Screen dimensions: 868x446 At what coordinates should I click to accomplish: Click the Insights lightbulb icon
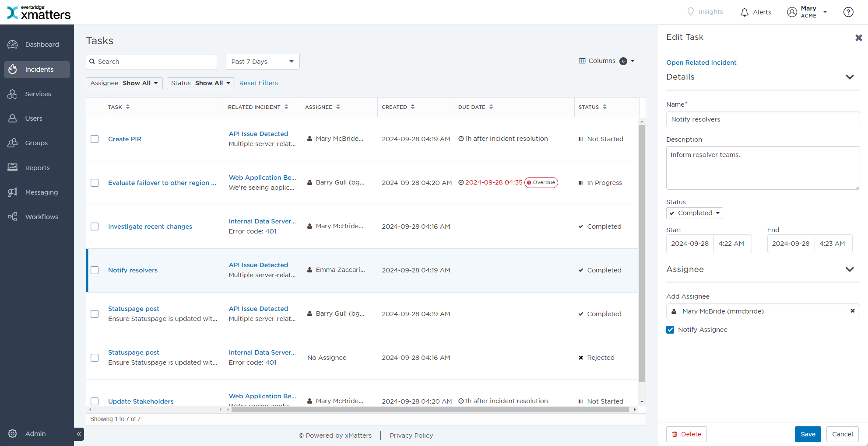[x=691, y=12]
